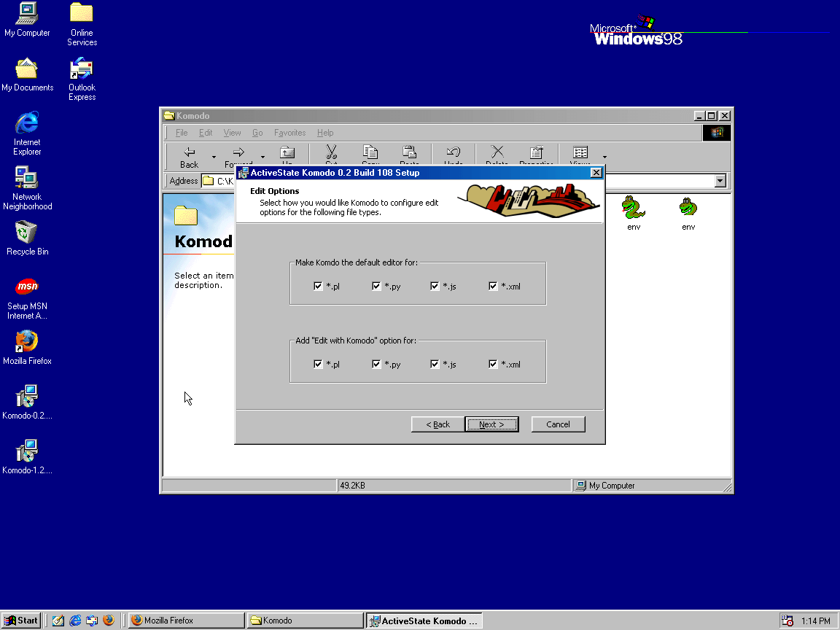
Task: Open the Windows Start menu
Action: [21, 621]
